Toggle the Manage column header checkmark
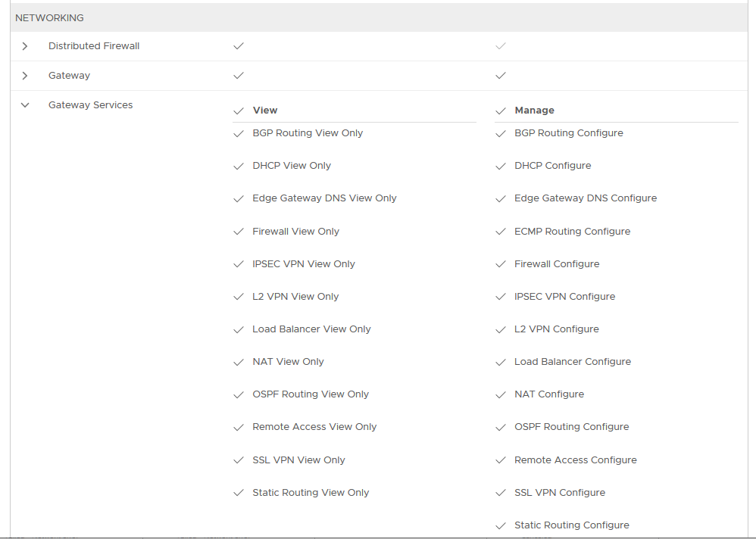Screen dimensions: 756x539 tap(500, 111)
